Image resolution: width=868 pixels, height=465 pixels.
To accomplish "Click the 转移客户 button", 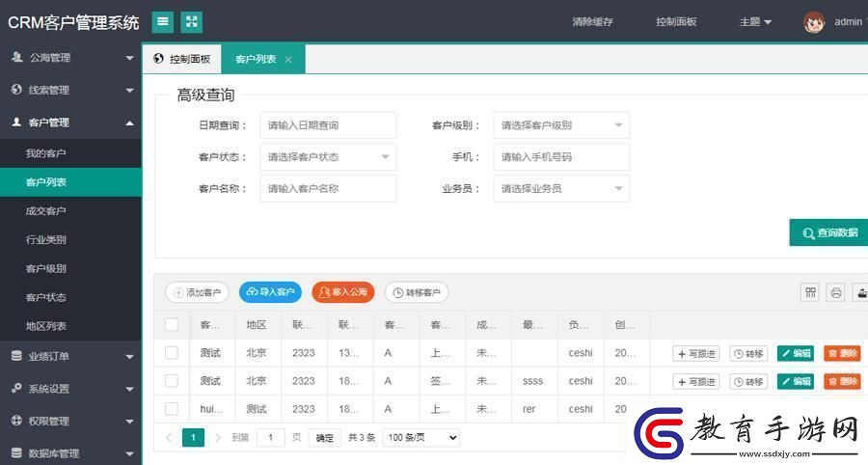I will point(417,292).
